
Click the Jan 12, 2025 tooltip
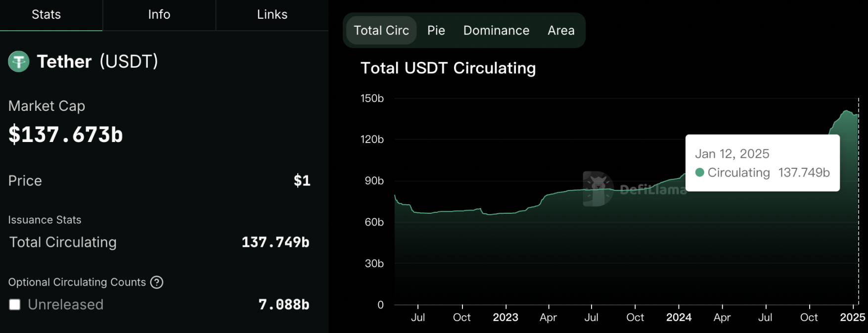[762, 162]
